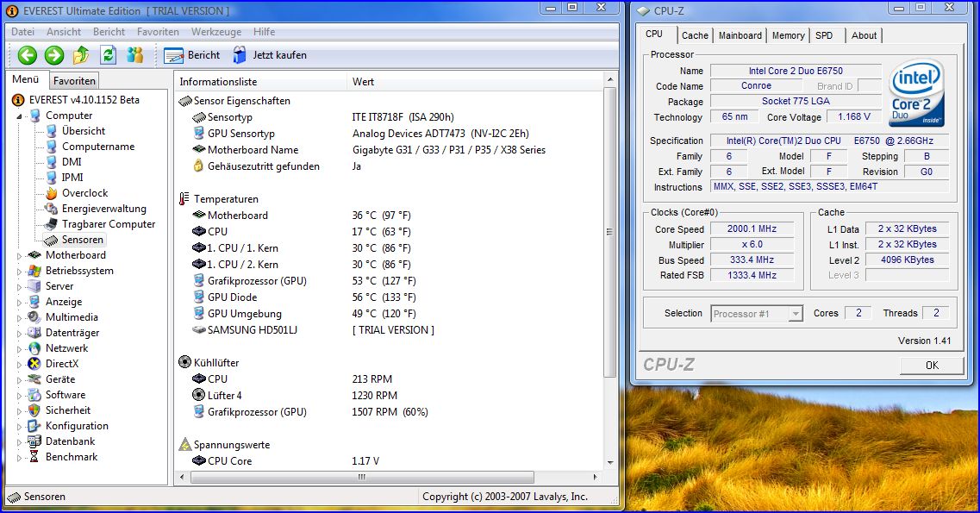
Task: Click the Bericht report toolbar button
Action: click(192, 55)
